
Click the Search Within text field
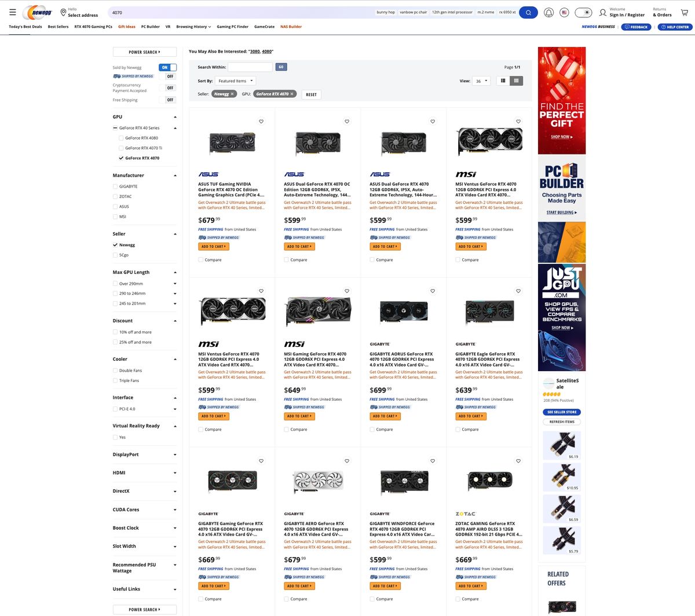tap(250, 67)
